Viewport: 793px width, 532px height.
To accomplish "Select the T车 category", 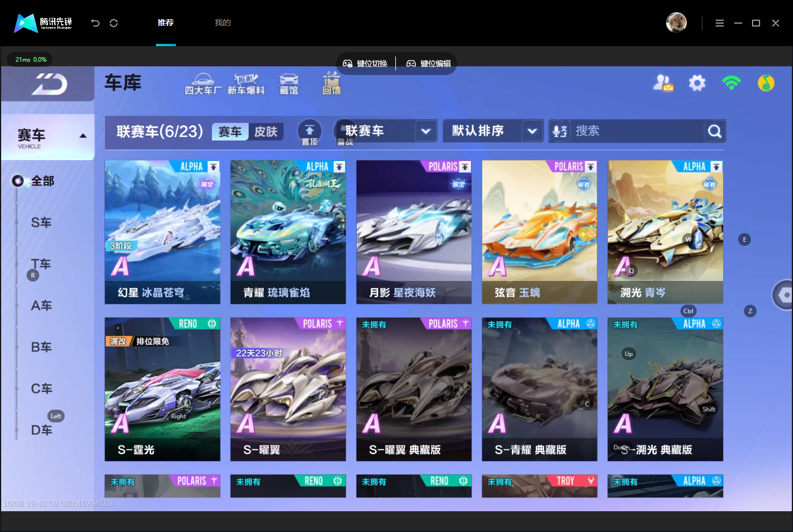I will (41, 264).
